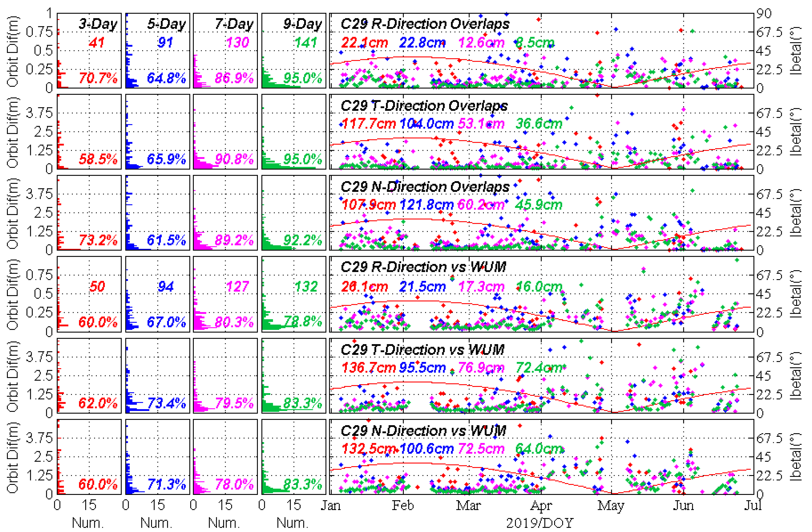Click the 'Feb' tick on time axis

coord(403,506)
